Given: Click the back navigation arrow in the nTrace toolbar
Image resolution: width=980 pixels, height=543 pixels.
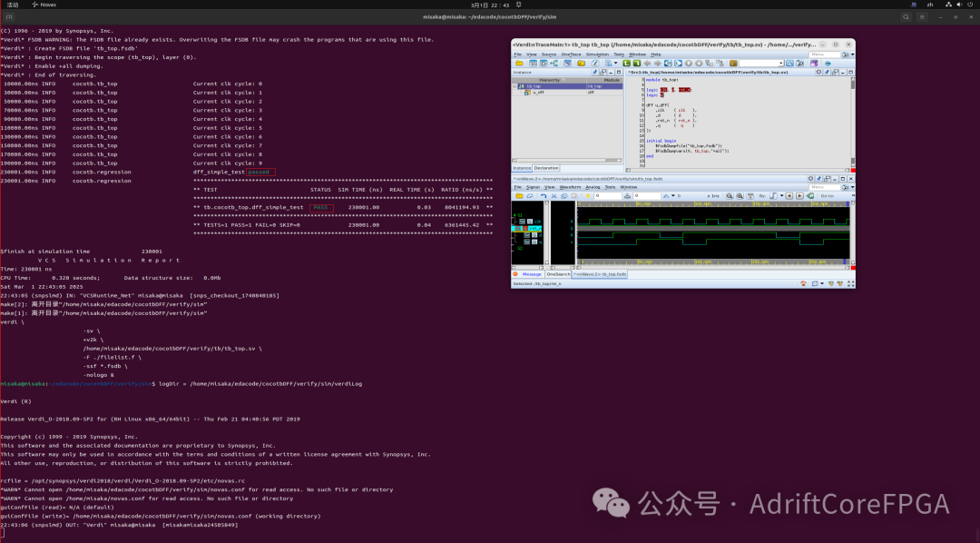Looking at the screenshot, I should tap(646, 64).
